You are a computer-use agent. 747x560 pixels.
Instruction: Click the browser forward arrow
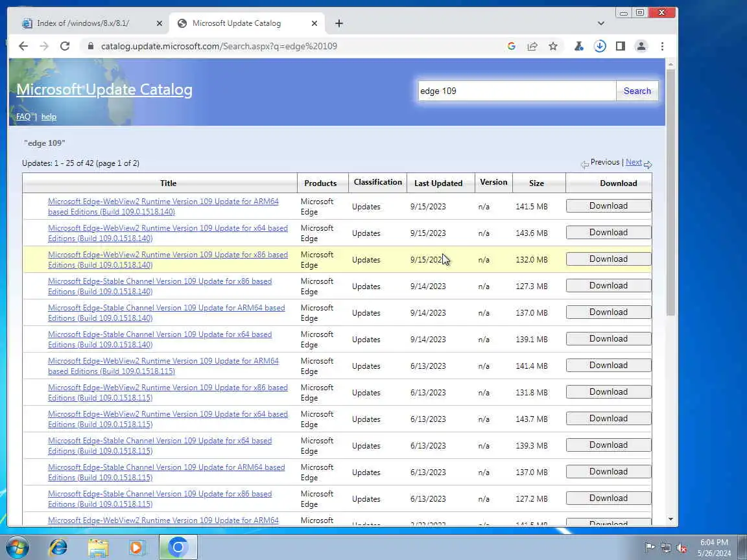(x=44, y=46)
